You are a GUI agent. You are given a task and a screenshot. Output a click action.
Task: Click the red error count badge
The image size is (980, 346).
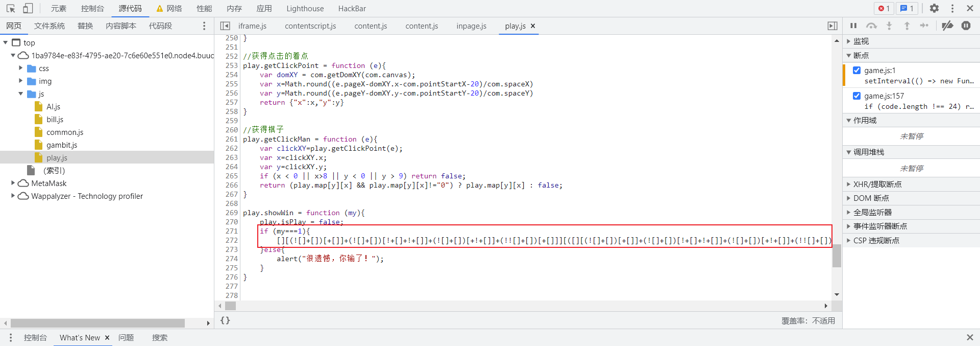tap(884, 8)
